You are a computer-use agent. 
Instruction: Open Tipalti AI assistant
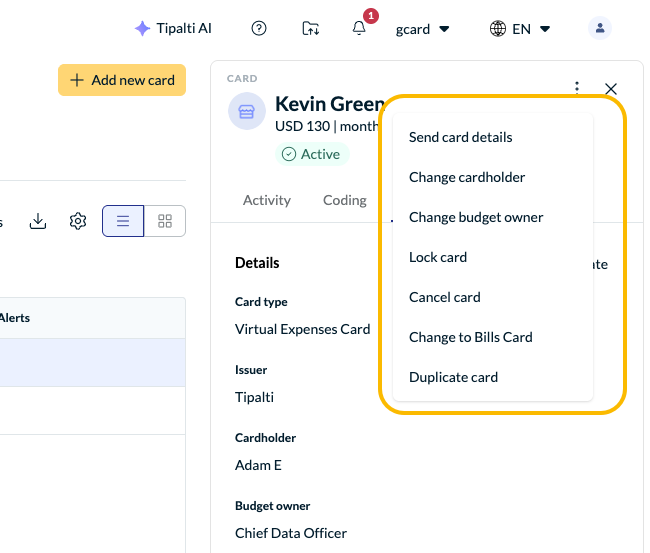point(173,29)
